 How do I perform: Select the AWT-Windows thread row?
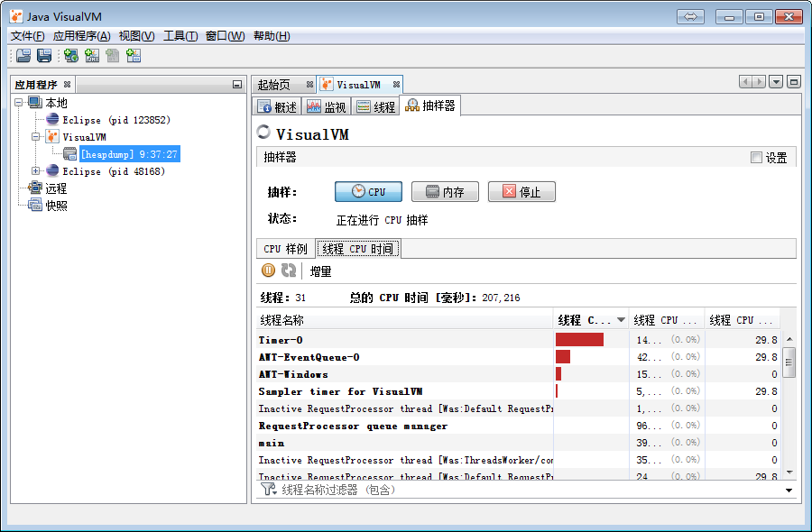click(518, 374)
